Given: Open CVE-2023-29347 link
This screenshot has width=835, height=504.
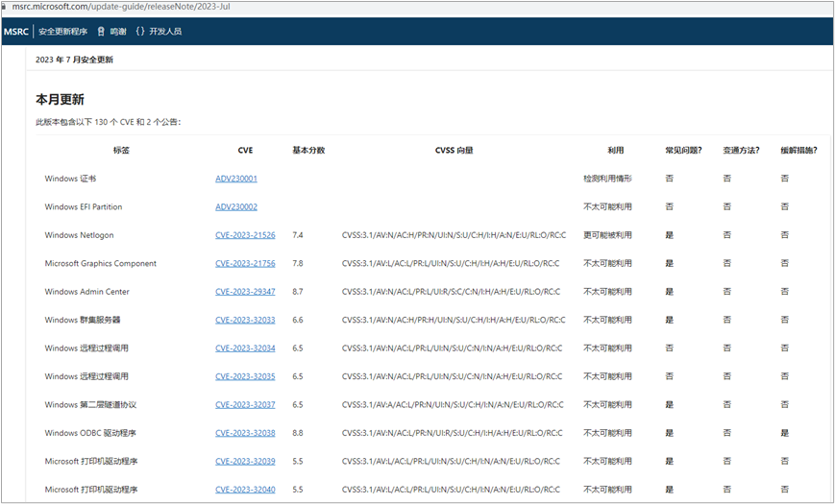Looking at the screenshot, I should click(245, 292).
